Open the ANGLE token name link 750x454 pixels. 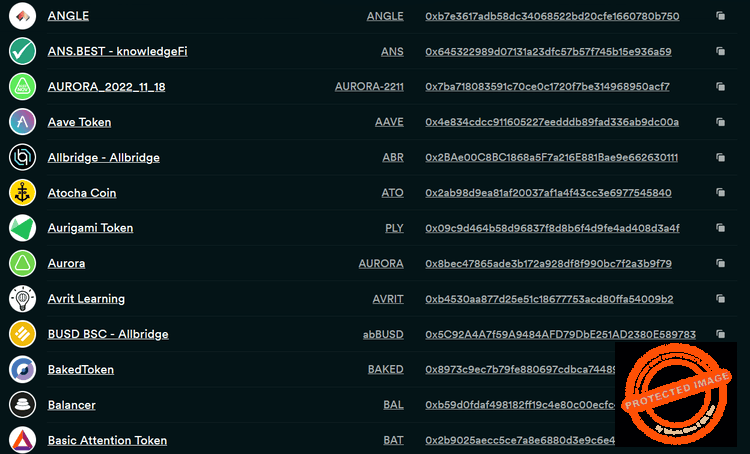coord(68,16)
